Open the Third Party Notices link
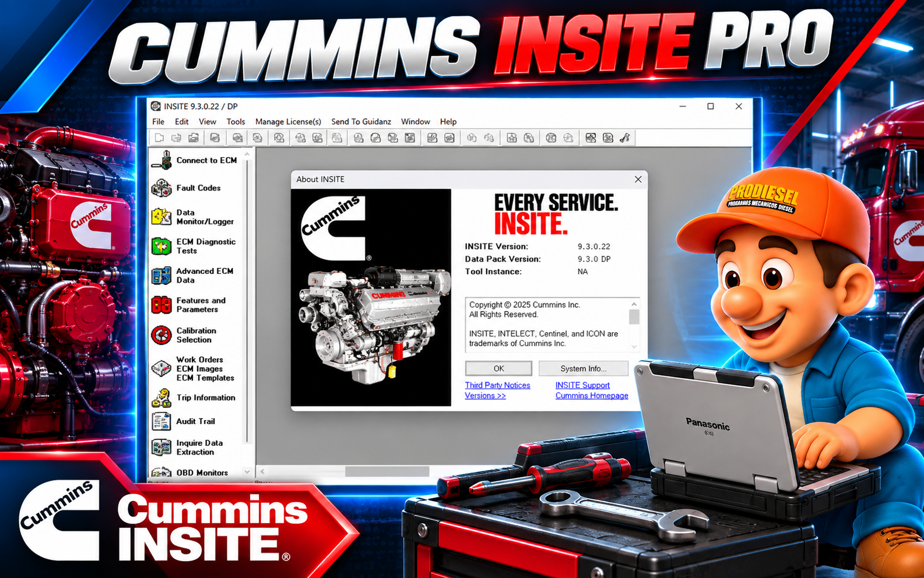Screen dimensions: 924x578 click(x=497, y=385)
